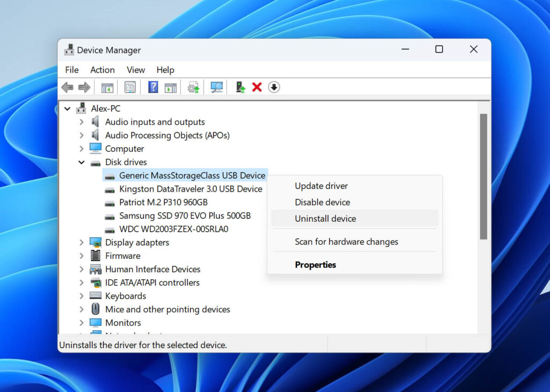This screenshot has width=550, height=392.
Task: Click the Scan for hardware changes toolbar icon
Action: pos(216,87)
